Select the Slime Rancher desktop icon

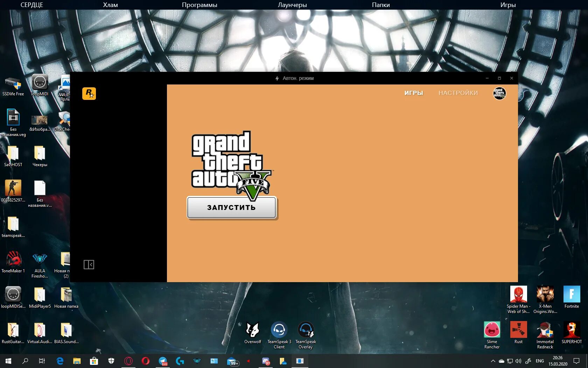tap(492, 335)
